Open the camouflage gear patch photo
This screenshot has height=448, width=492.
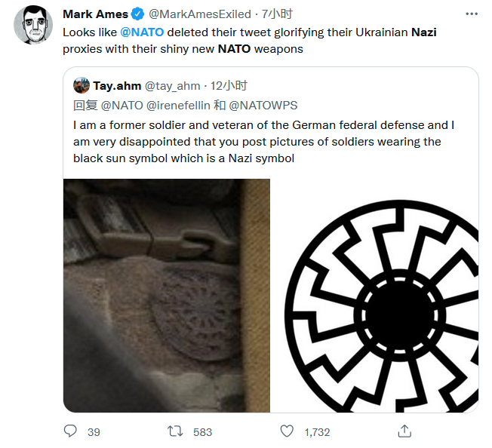click(x=167, y=295)
